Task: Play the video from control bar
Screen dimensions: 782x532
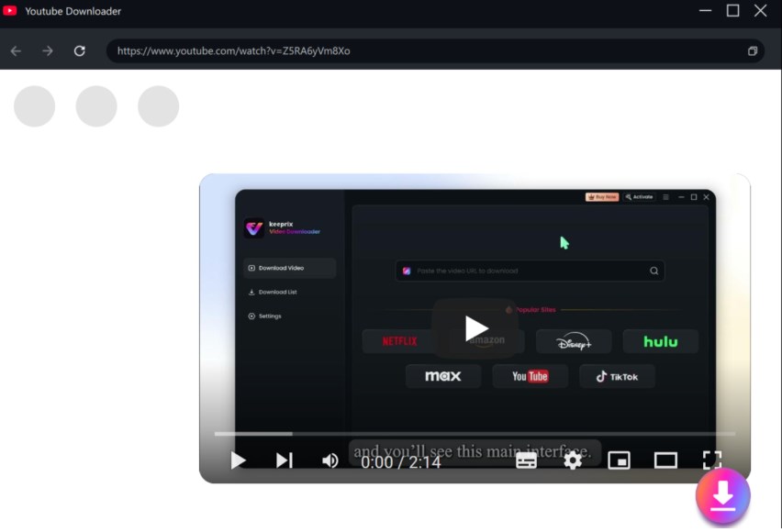Action: [x=238, y=460]
